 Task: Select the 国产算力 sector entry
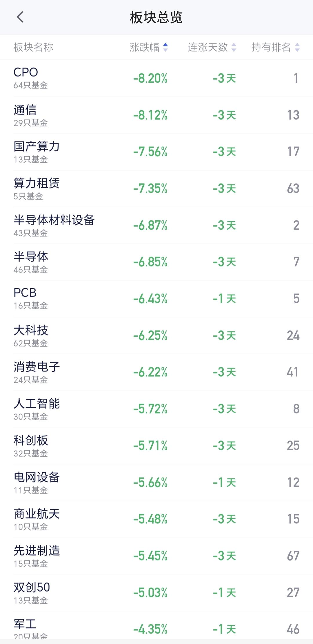coord(156,152)
